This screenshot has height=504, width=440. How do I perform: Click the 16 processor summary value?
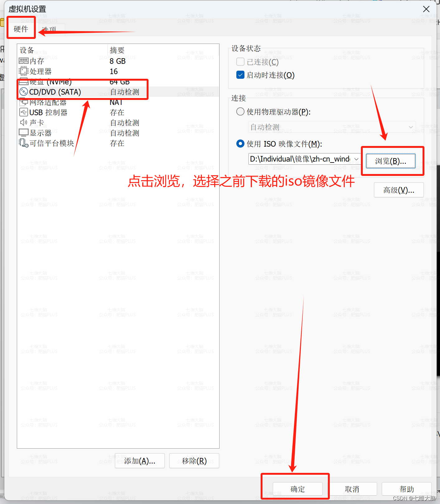pyautogui.click(x=114, y=71)
